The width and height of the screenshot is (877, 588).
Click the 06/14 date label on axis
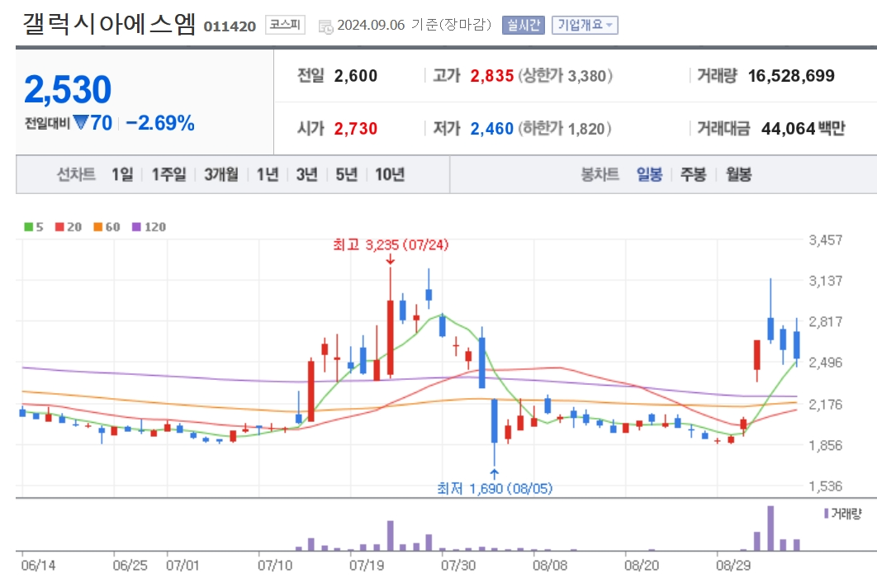[x=38, y=565]
